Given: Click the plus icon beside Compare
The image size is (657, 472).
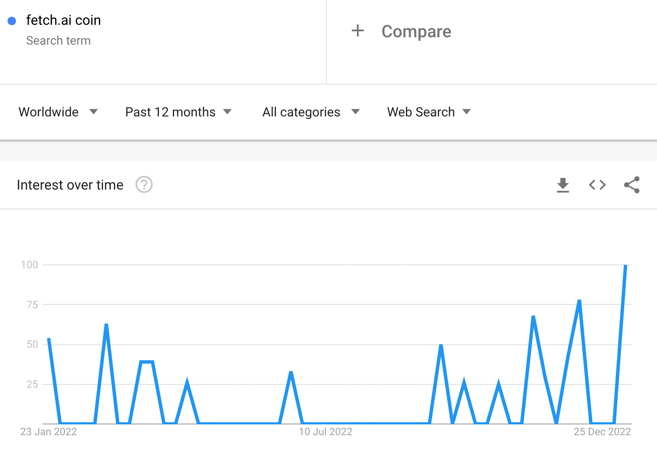Looking at the screenshot, I should [x=357, y=31].
